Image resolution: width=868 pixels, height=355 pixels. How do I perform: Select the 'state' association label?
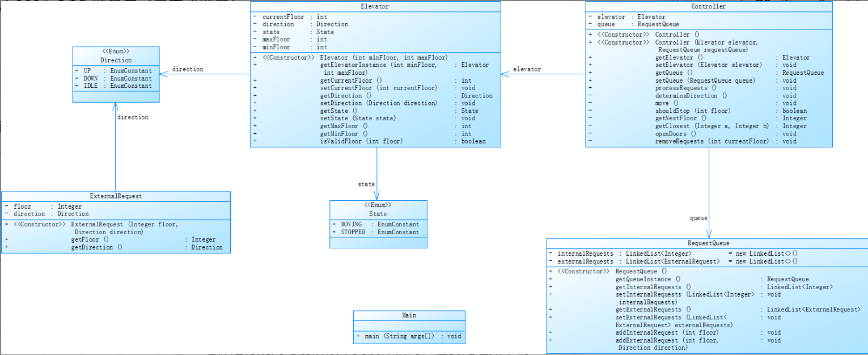pyautogui.click(x=366, y=184)
